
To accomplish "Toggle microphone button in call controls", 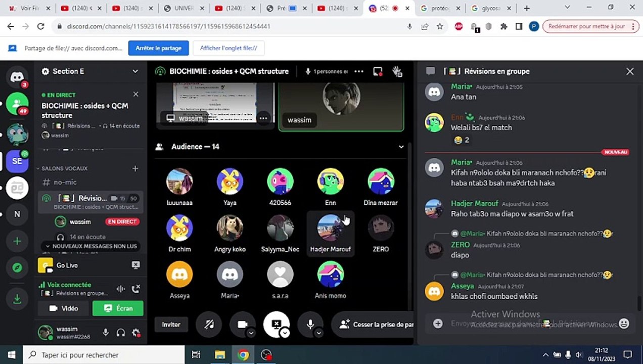I will point(310,325).
